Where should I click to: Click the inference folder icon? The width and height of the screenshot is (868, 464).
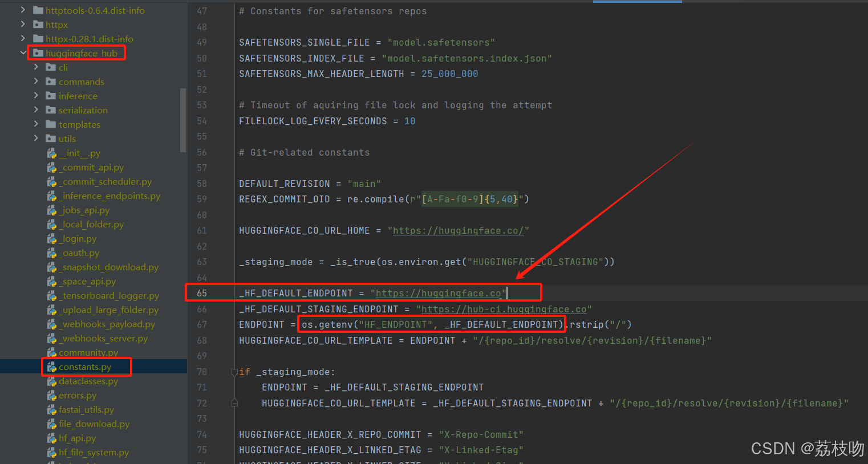tap(51, 96)
